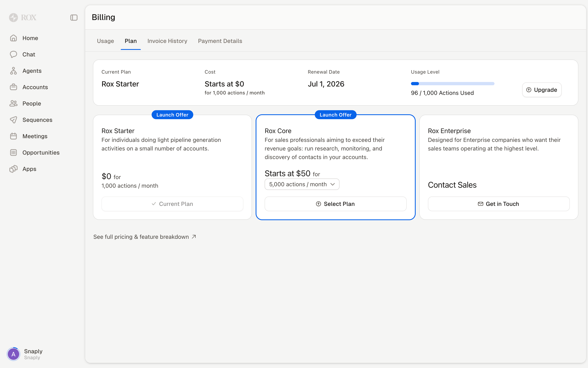The image size is (588, 368).
Task: Click the Agents icon in sidebar
Action: point(13,71)
